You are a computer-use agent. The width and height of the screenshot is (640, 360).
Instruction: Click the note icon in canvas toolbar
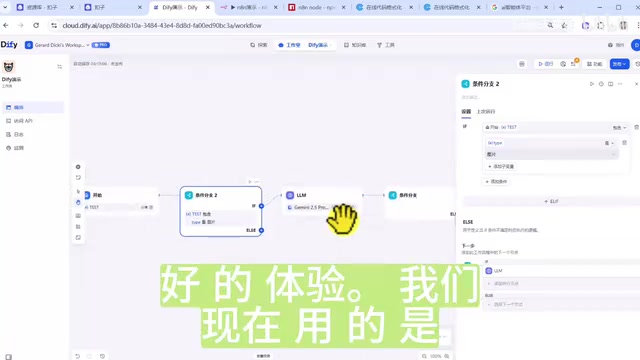click(78, 178)
